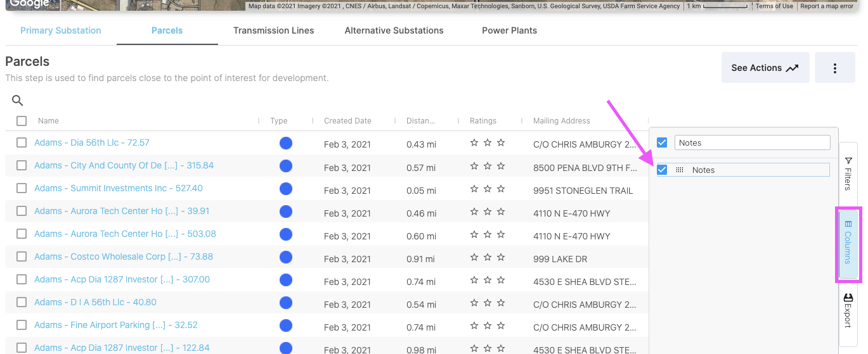Sort by the Distance column header
This screenshot has width=868, height=354.
coord(421,120)
